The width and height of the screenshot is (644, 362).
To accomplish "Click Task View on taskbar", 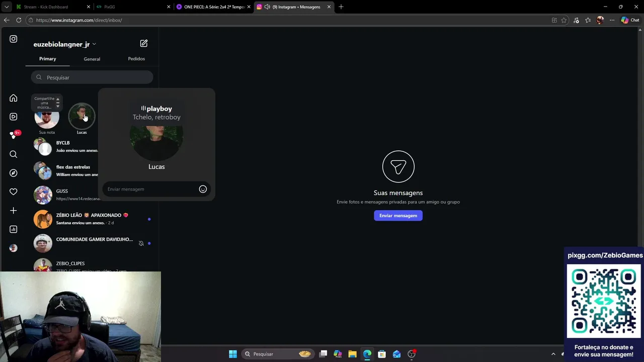I will click(323, 354).
